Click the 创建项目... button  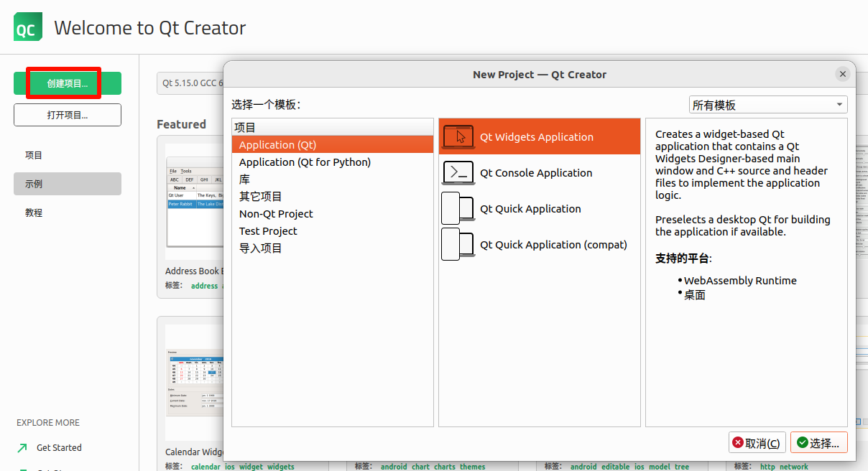click(68, 83)
